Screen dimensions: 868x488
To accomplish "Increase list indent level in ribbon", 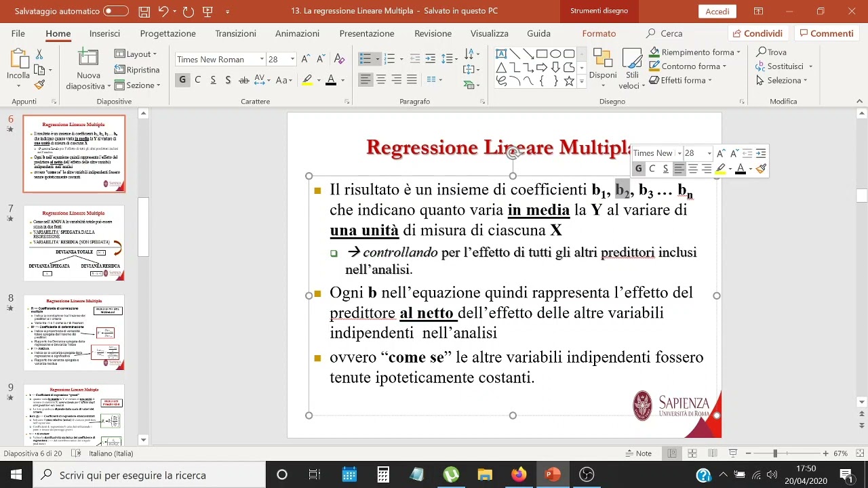I will (431, 59).
